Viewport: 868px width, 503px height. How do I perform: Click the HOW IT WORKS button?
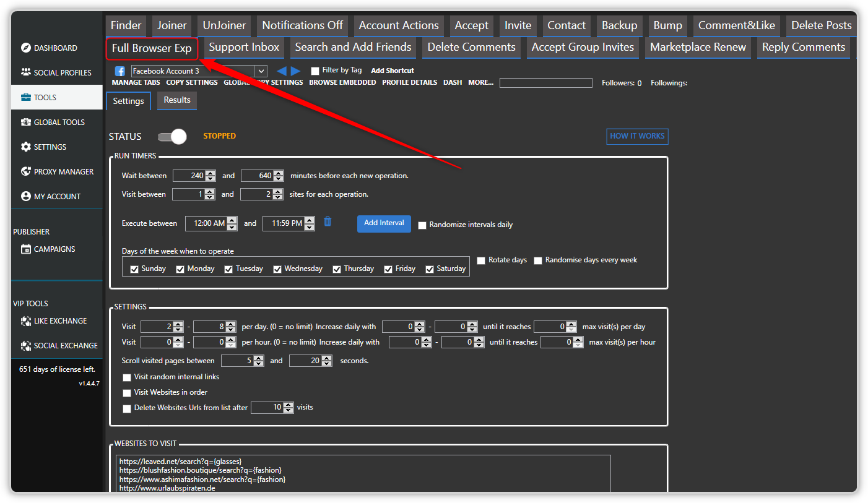coord(637,136)
